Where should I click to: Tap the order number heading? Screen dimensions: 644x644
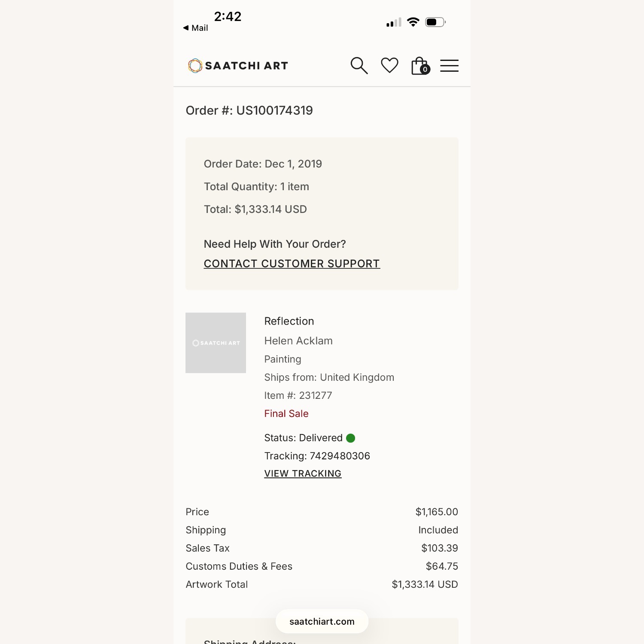pos(249,110)
